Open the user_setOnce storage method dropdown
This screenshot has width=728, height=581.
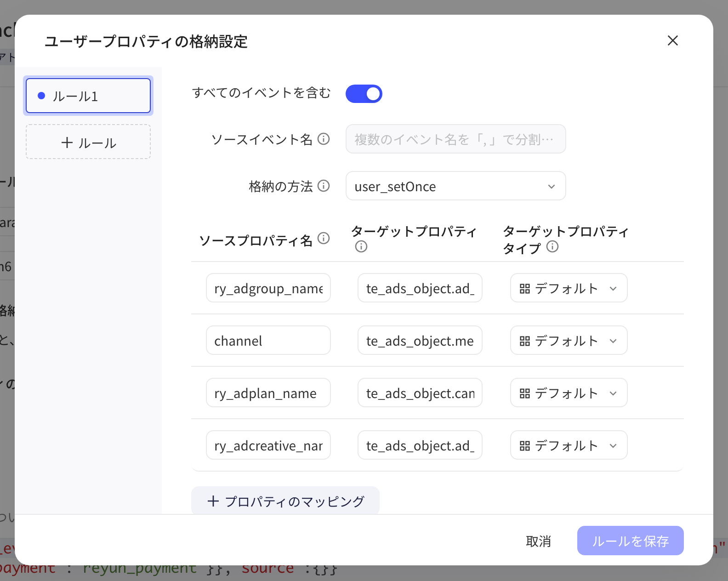[x=455, y=186]
